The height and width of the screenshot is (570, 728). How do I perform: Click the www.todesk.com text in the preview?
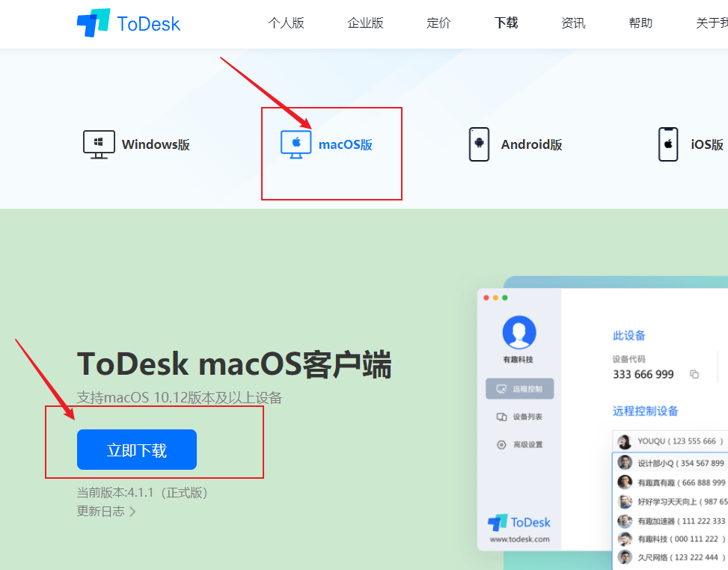coord(519,539)
